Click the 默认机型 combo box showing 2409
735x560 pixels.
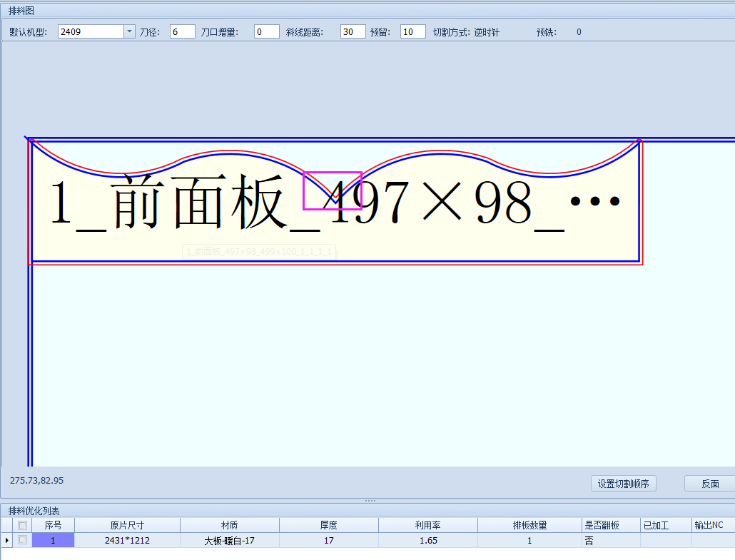(96, 31)
